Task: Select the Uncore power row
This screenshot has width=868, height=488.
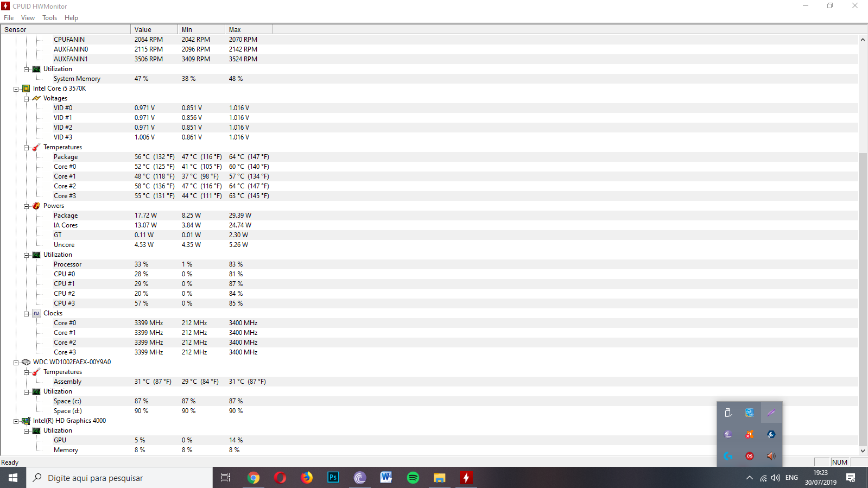Action: [x=429, y=245]
